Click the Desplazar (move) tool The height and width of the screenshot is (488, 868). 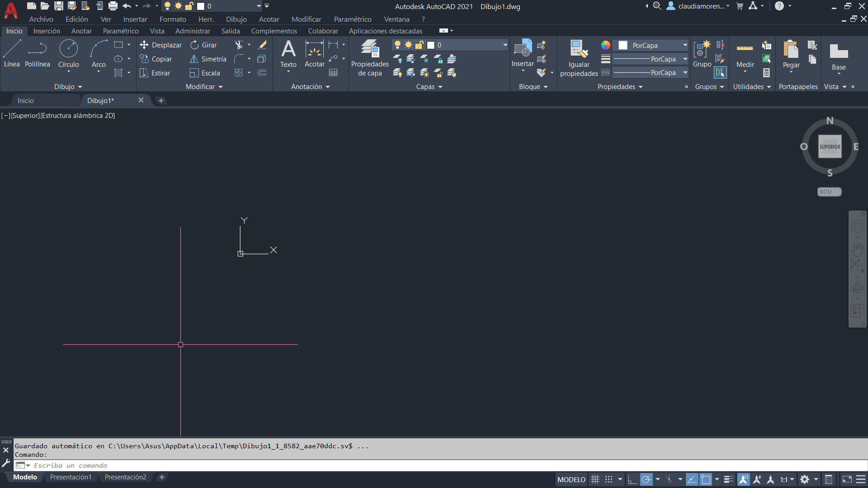point(160,45)
